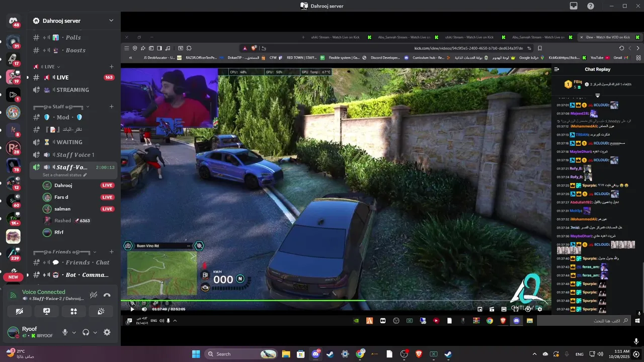Click play on streamed Kick video

tap(132, 309)
